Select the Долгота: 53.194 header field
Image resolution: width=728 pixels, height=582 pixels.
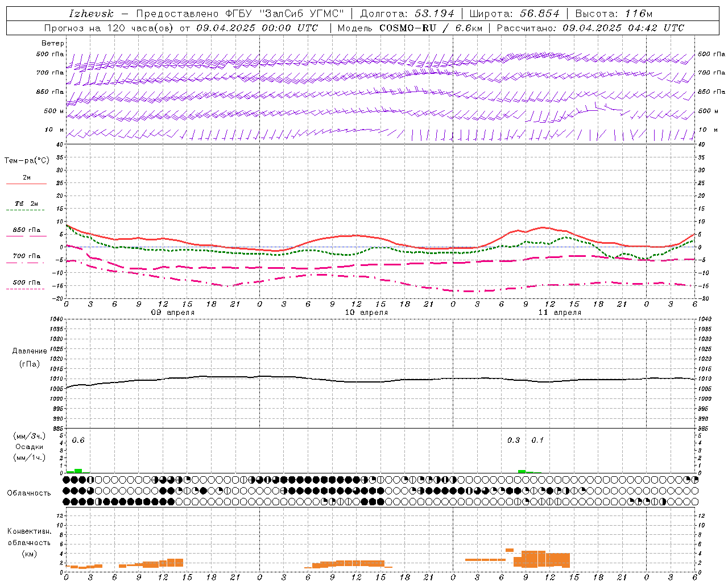407,14
